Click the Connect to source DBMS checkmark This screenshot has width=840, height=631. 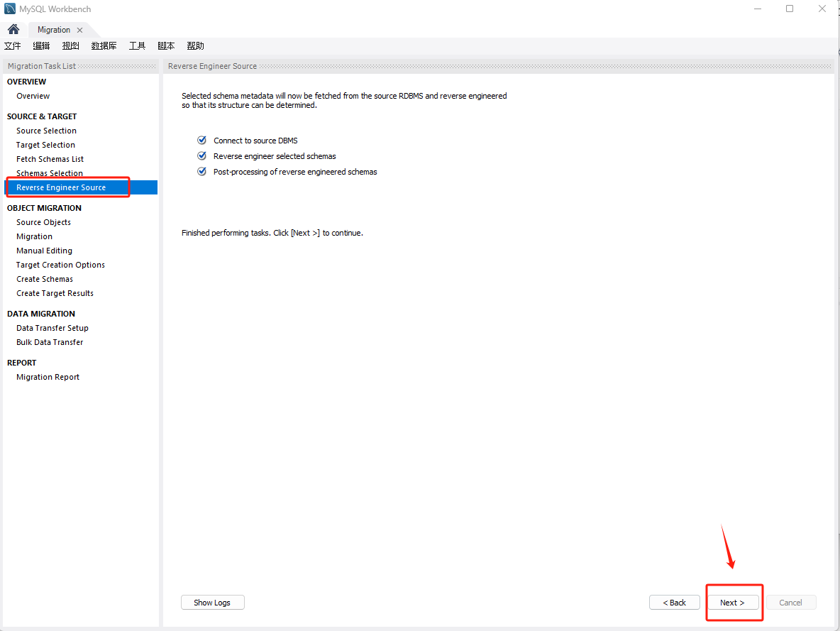tap(202, 140)
